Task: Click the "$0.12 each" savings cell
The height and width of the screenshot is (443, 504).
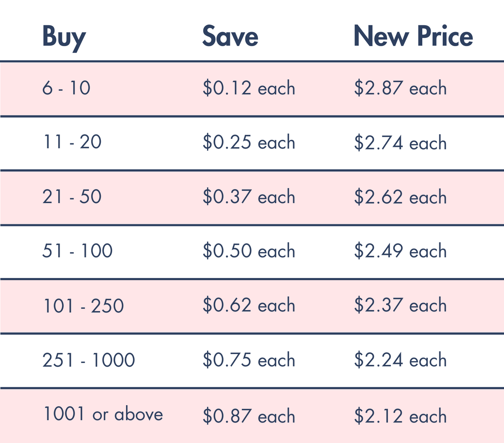Action: (249, 88)
